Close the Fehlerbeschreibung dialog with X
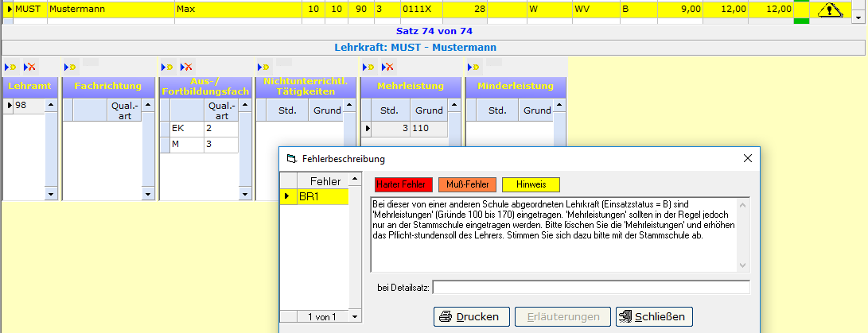868x333 pixels. (747, 158)
